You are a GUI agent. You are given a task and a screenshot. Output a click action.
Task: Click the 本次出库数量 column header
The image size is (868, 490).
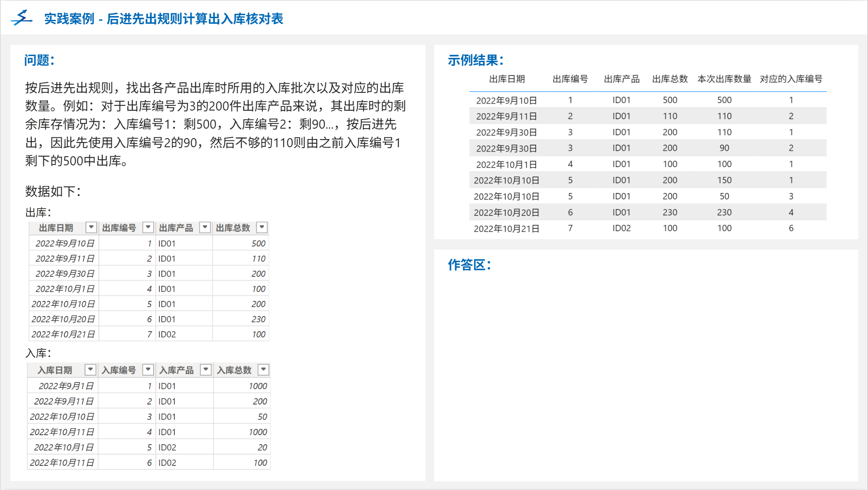(x=724, y=79)
